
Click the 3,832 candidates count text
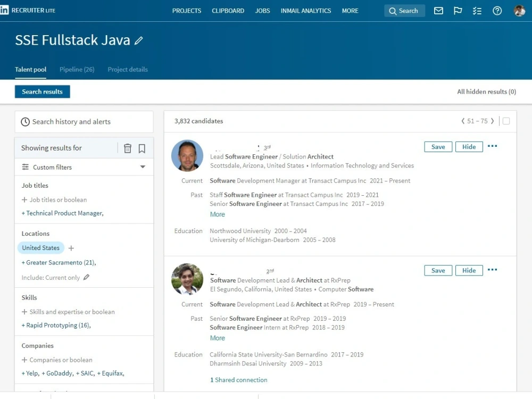pyautogui.click(x=198, y=121)
